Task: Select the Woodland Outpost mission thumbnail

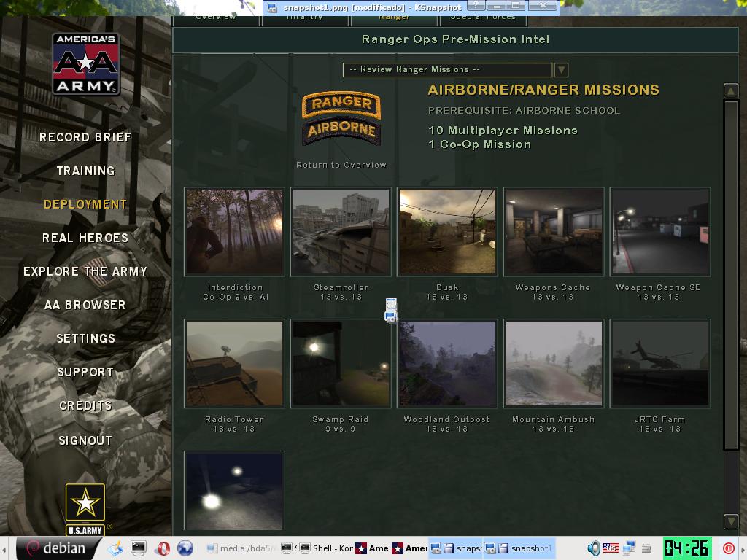Action: pos(447,363)
